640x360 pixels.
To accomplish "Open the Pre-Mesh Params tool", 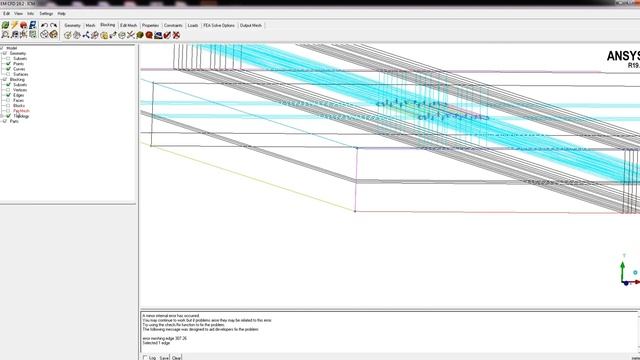I will [140, 36].
